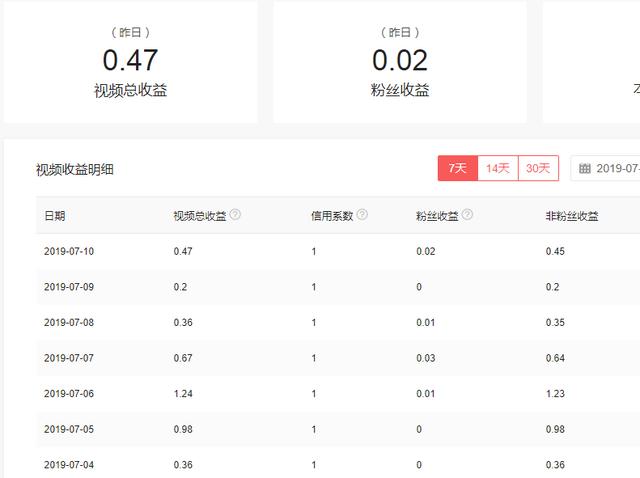This screenshot has width=640, height=478.
Task: Click the 粉丝收益 summary card showing 0.02
Action: pyautogui.click(x=399, y=62)
